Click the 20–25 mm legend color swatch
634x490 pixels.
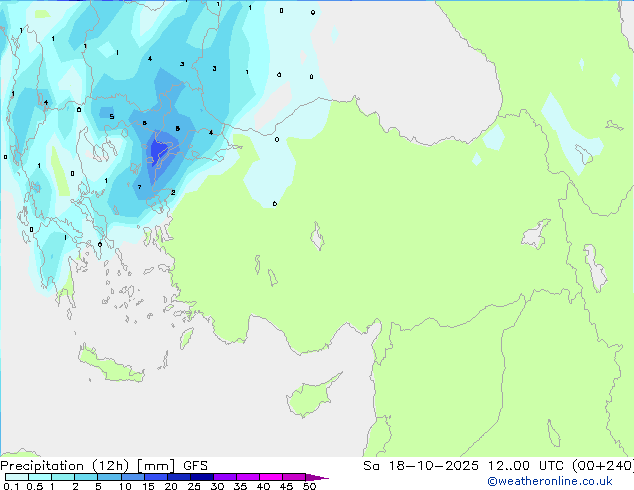click(178, 477)
